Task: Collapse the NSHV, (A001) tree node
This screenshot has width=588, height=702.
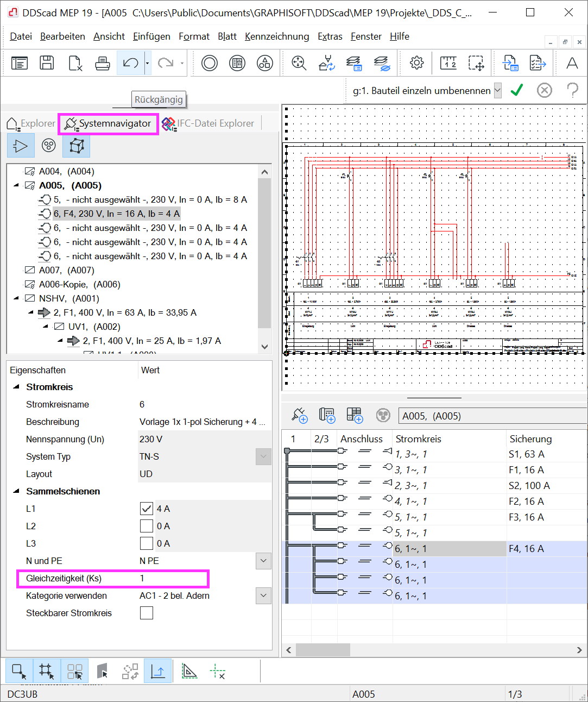Action: click(x=16, y=299)
